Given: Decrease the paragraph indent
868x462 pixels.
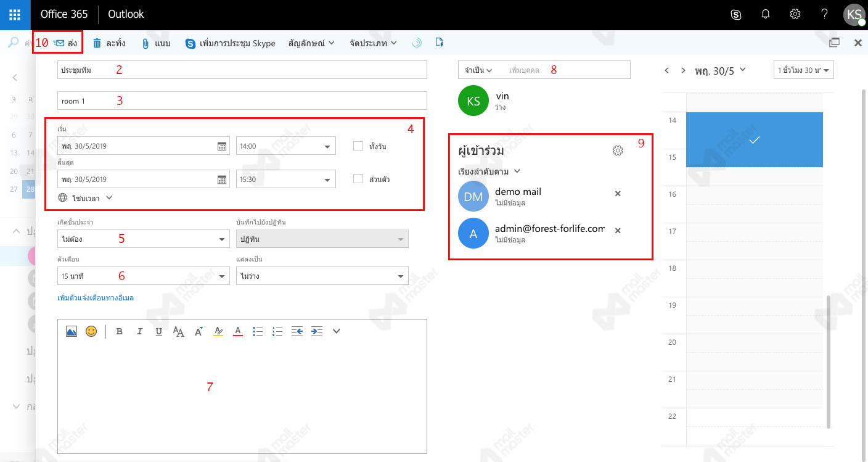Looking at the screenshot, I should (297, 331).
